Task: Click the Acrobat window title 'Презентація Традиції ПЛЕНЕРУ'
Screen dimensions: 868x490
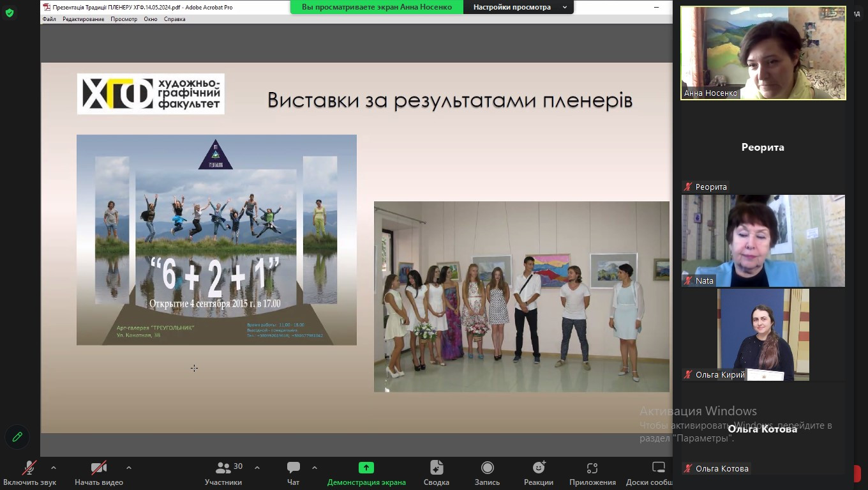Action: pos(142,7)
